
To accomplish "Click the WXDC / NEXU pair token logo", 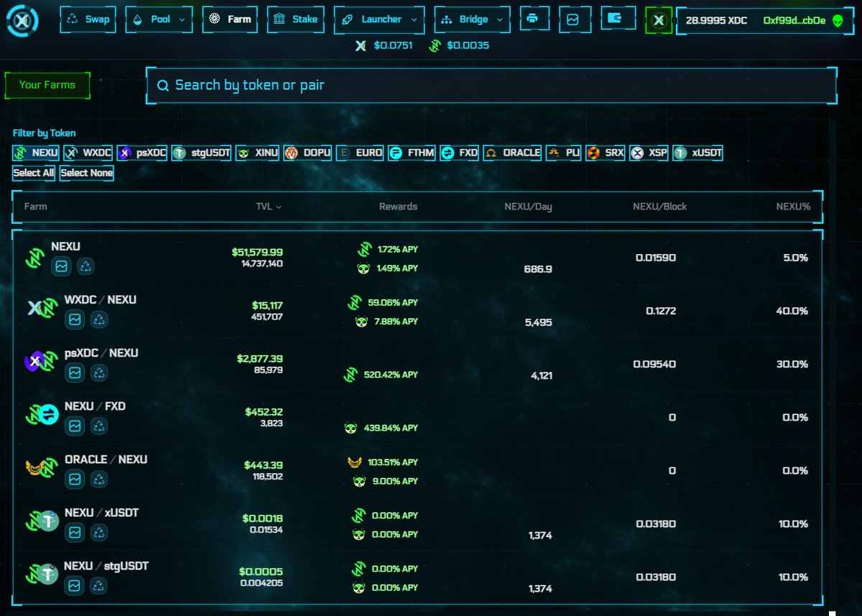I will click(x=42, y=309).
